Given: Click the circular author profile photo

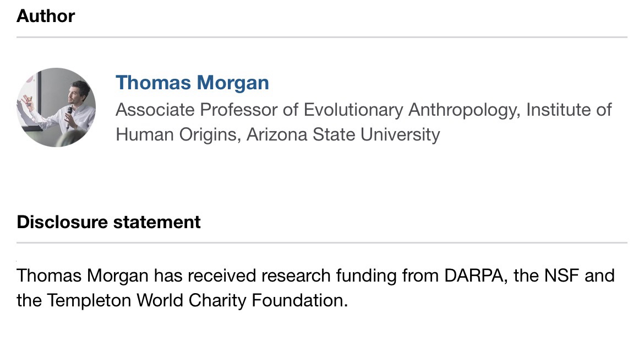Looking at the screenshot, I should coord(56,107).
